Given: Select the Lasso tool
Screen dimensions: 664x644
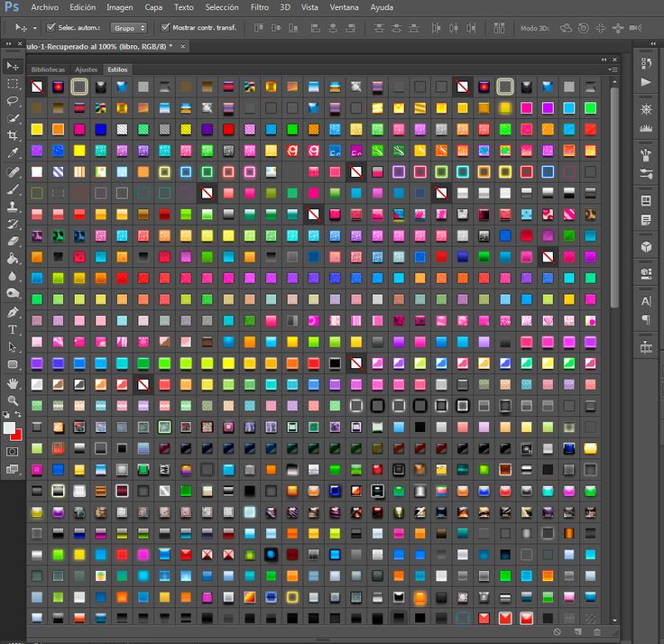Looking at the screenshot, I should point(13,100).
